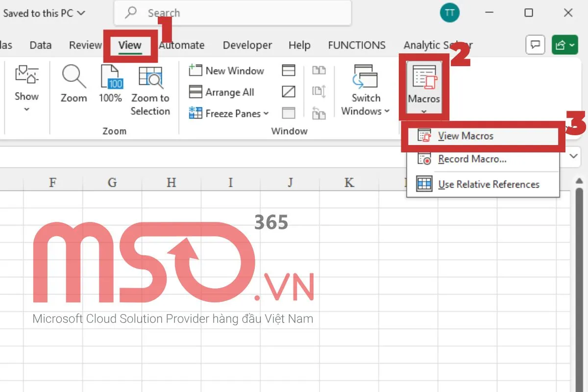Viewport: 588px width, 392px height.
Task: Enable View Side by Side mode
Action: coord(319,70)
